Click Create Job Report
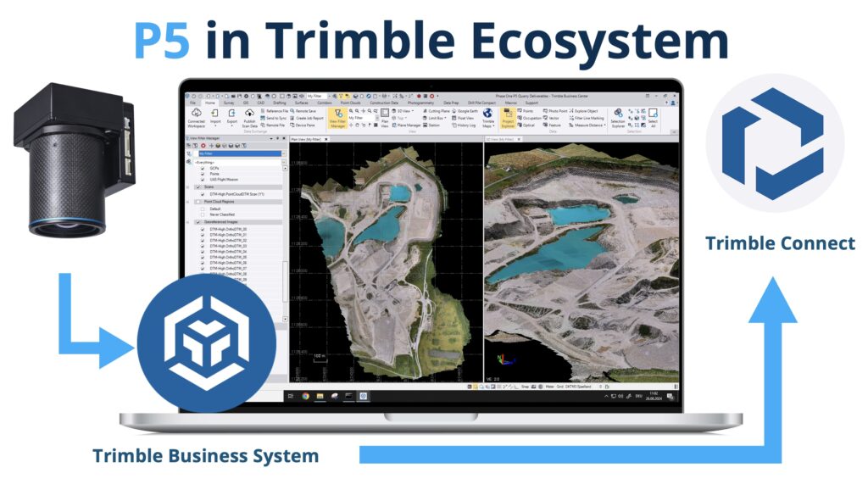868x490 pixels. point(307,118)
